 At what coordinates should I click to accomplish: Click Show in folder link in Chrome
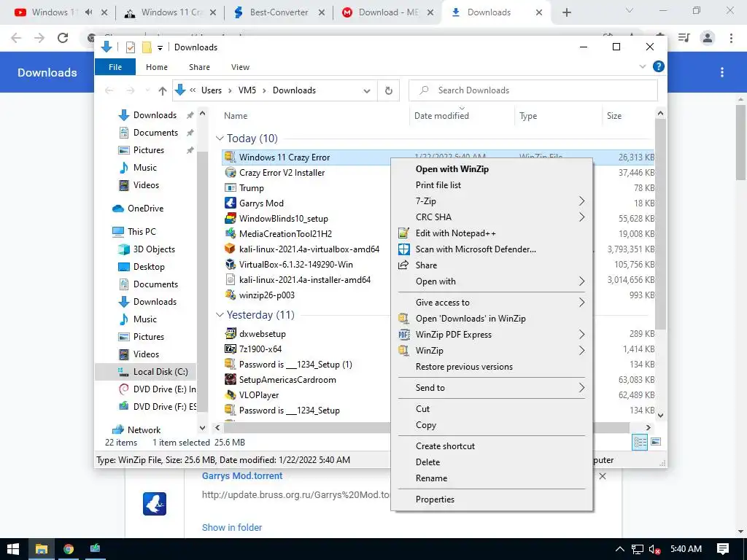pos(231,527)
